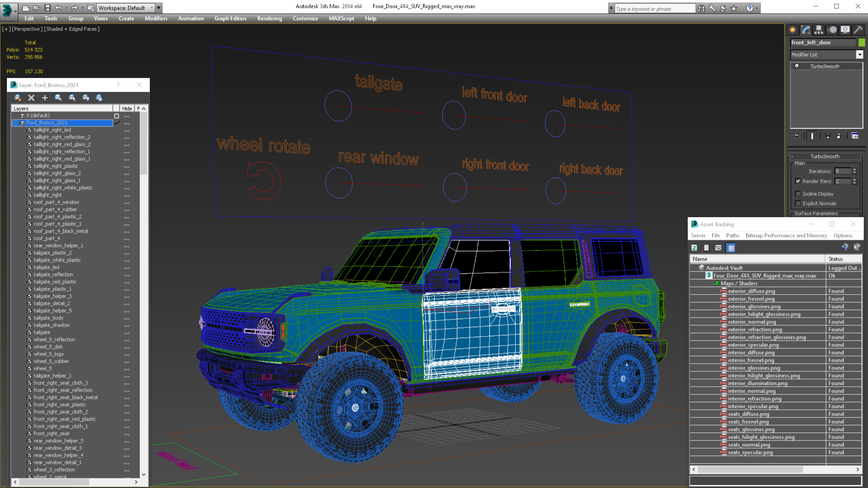The image size is (868, 488).
Task: Open the Create command panel tab
Action: click(x=793, y=30)
